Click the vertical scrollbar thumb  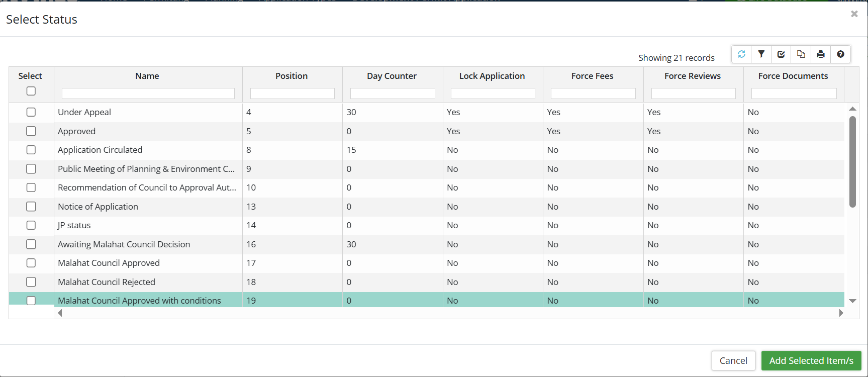pyautogui.click(x=852, y=161)
